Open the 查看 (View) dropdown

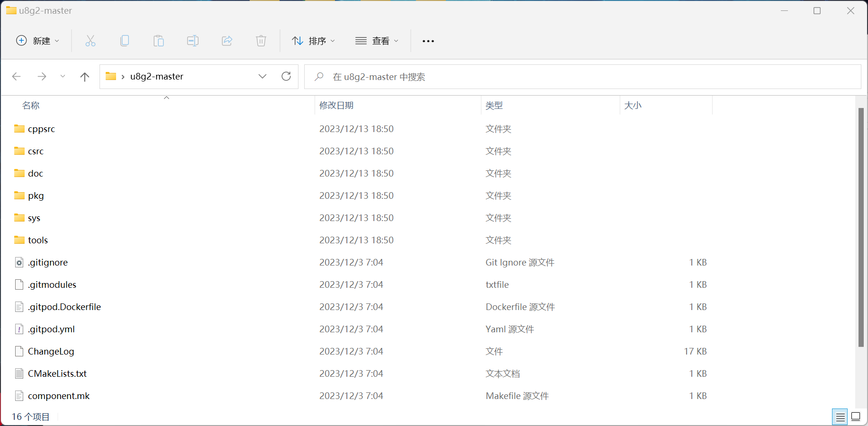pos(377,41)
